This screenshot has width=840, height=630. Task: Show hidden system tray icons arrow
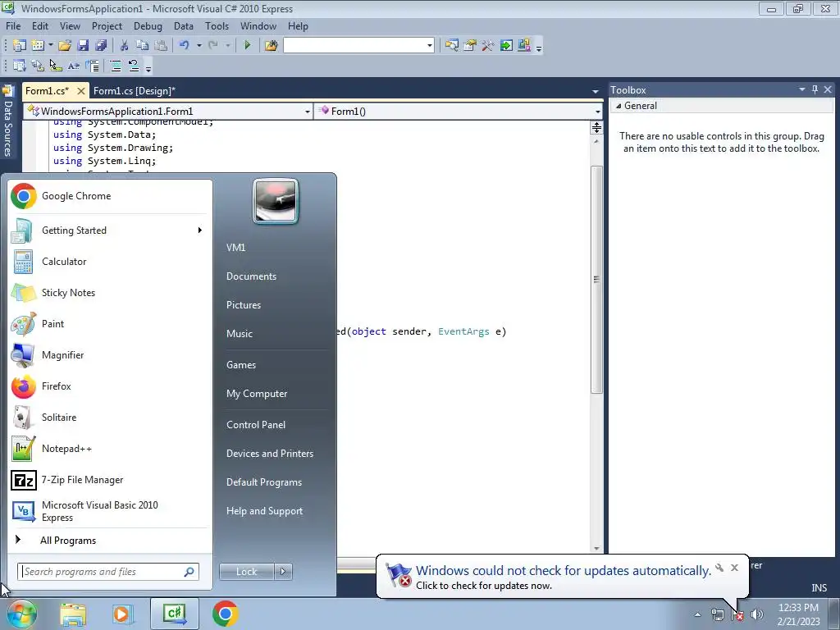697,614
